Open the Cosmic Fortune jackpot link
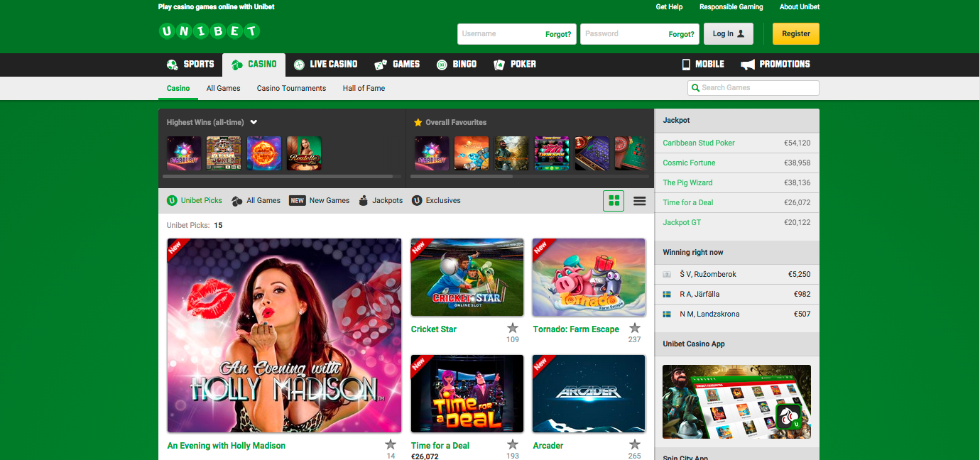 point(689,163)
